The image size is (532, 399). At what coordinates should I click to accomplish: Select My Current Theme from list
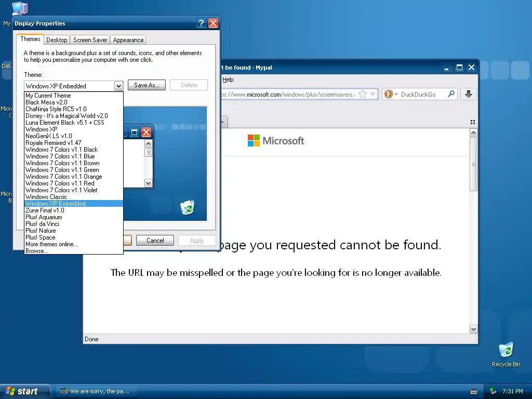pos(74,96)
